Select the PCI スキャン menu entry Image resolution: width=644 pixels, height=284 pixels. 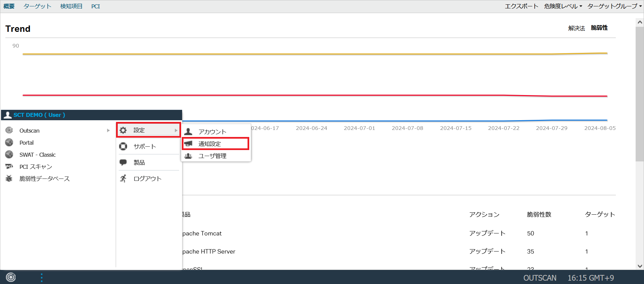coord(36,166)
